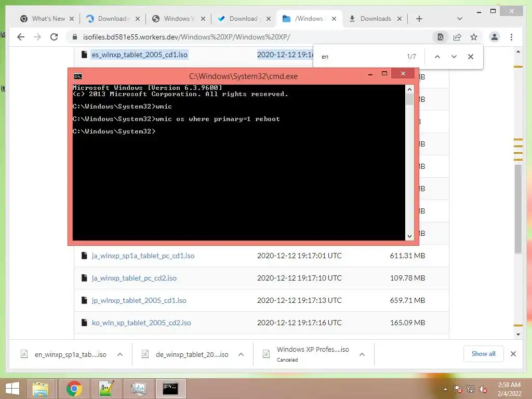Click Command Prompt icon in taskbar
The image size is (532, 399).
pyautogui.click(x=170, y=389)
